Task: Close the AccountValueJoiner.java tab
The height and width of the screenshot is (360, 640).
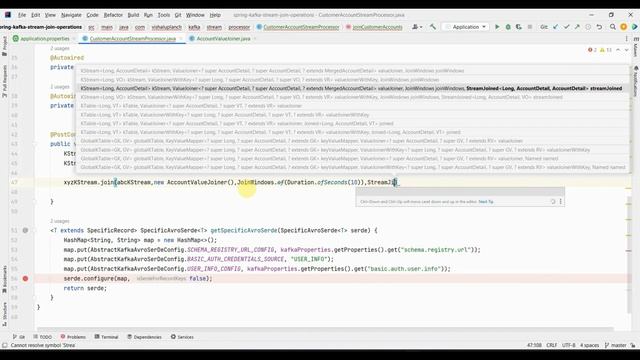Action: [x=255, y=39]
